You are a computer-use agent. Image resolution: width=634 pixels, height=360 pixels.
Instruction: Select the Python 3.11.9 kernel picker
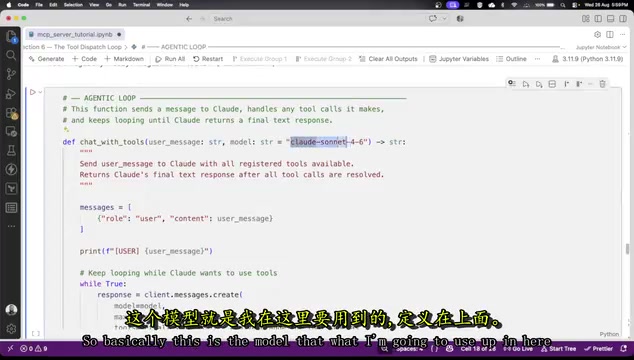(x=588, y=59)
